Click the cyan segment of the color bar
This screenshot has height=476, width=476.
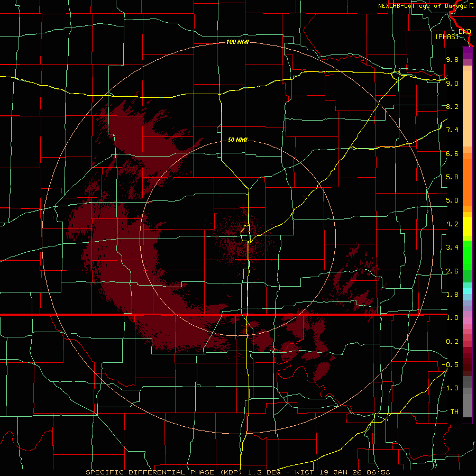click(x=467, y=291)
